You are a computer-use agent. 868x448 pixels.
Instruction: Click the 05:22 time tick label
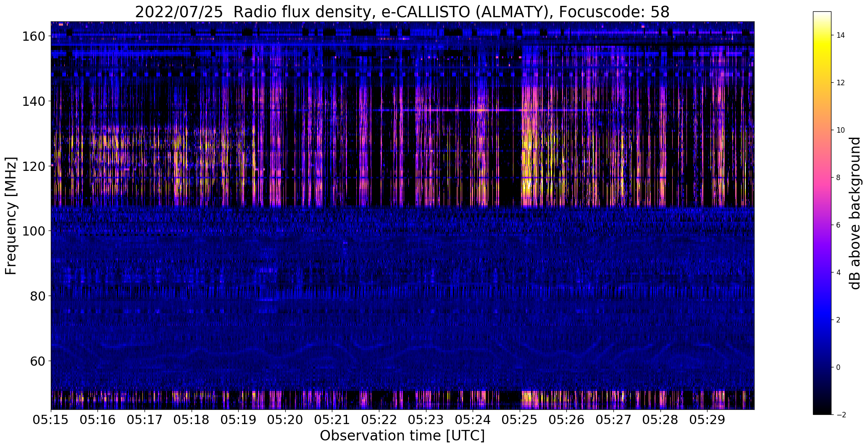click(379, 420)
